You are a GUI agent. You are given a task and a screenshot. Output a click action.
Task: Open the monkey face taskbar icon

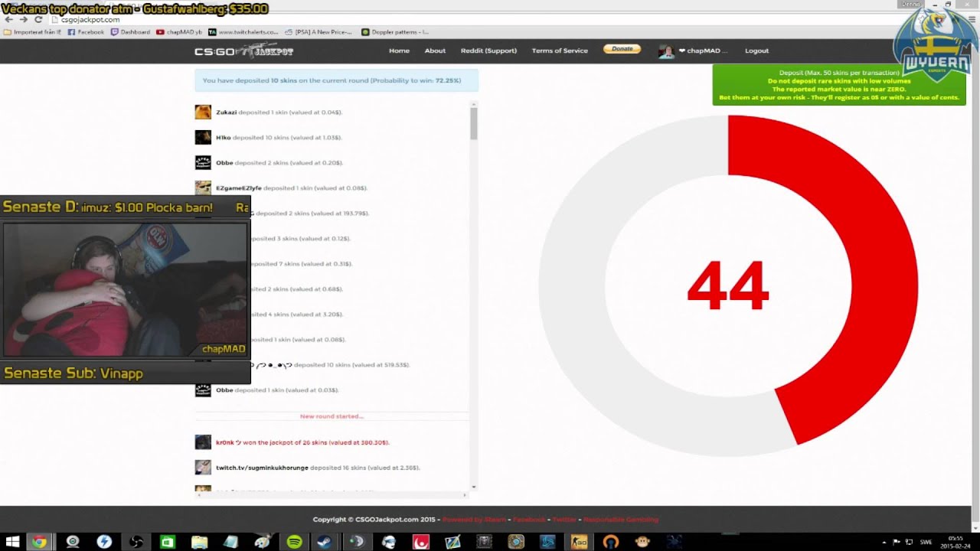(x=642, y=542)
